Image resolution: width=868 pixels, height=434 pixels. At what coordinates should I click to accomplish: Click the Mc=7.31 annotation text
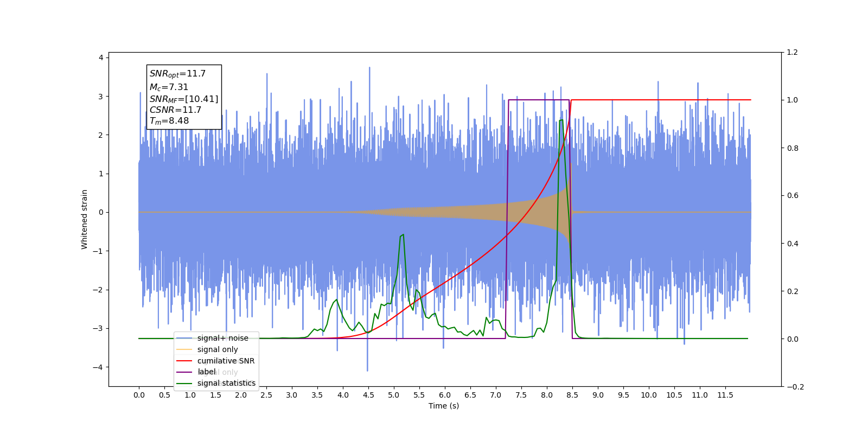169,87
